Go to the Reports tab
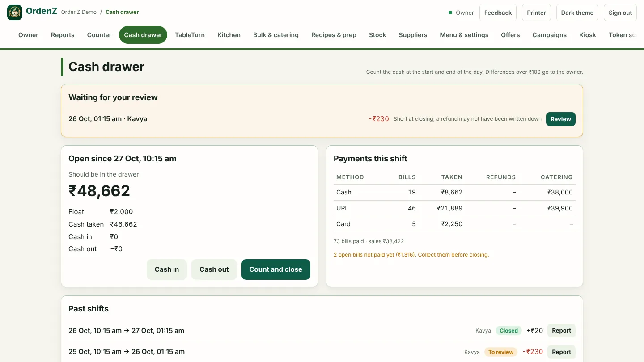This screenshot has width=644, height=362. tap(63, 35)
